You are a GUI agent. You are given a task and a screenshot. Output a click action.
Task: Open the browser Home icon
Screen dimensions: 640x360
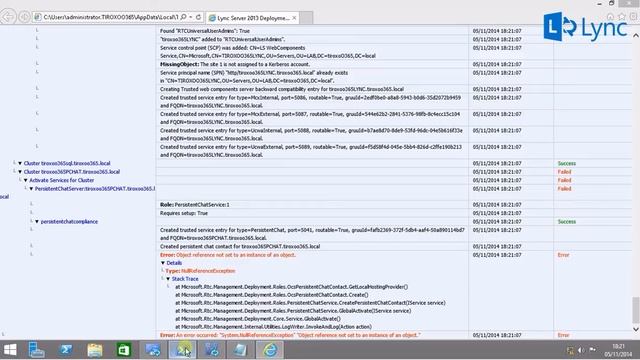(x=610, y=17)
